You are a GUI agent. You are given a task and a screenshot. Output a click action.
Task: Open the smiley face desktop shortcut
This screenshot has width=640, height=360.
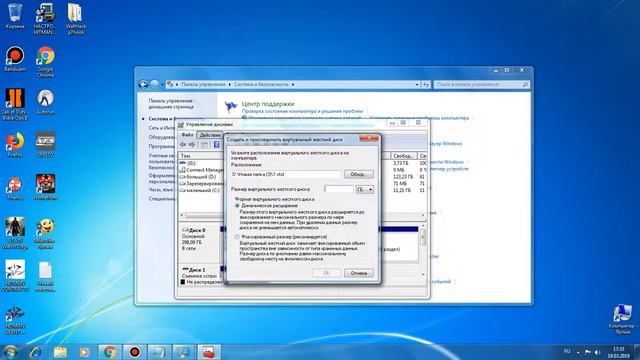point(45,233)
